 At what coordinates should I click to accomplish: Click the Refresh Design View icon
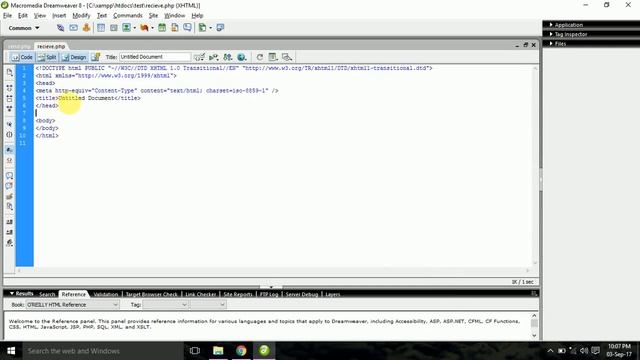tap(260, 57)
